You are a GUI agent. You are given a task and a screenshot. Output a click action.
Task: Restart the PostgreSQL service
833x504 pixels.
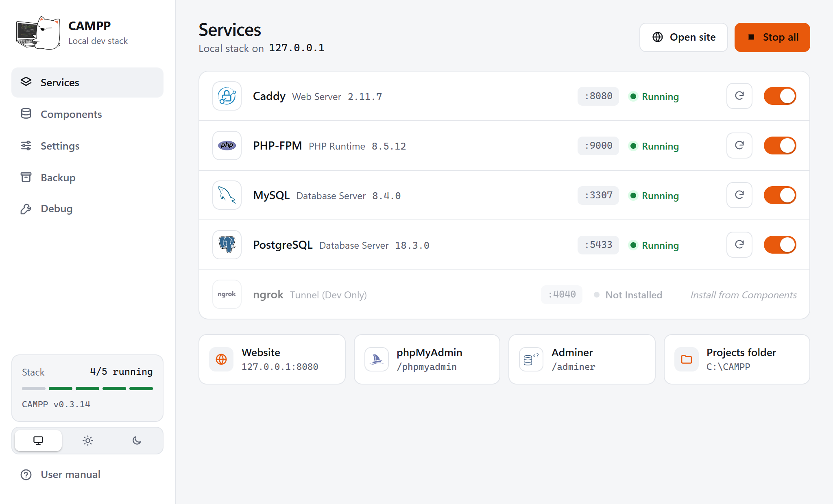click(x=739, y=245)
